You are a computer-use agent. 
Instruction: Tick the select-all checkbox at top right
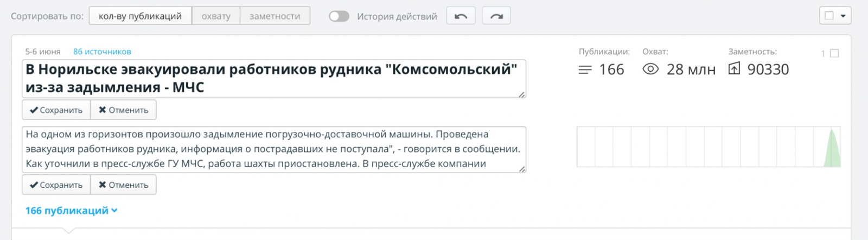point(829,16)
